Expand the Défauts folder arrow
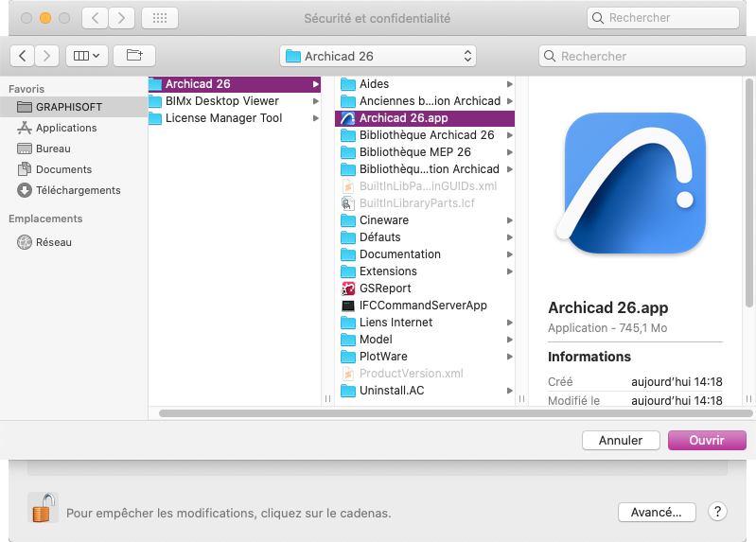This screenshot has height=542, width=756. [x=510, y=237]
